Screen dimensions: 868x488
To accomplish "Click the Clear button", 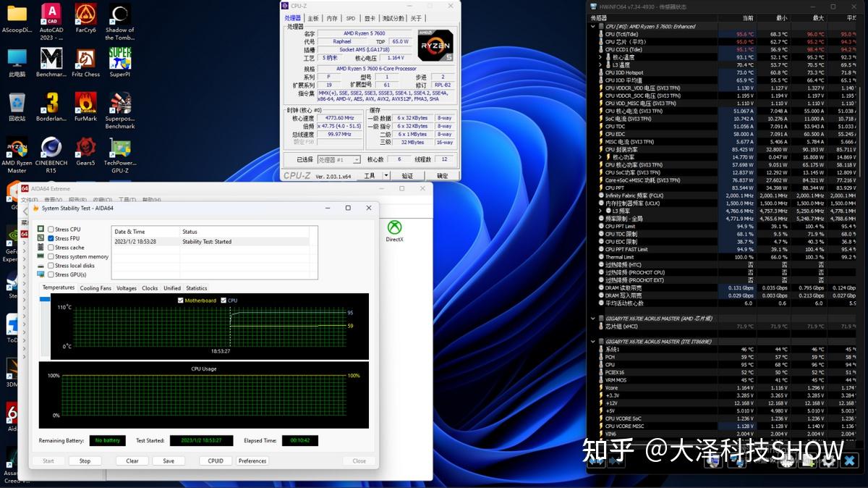I will click(132, 460).
